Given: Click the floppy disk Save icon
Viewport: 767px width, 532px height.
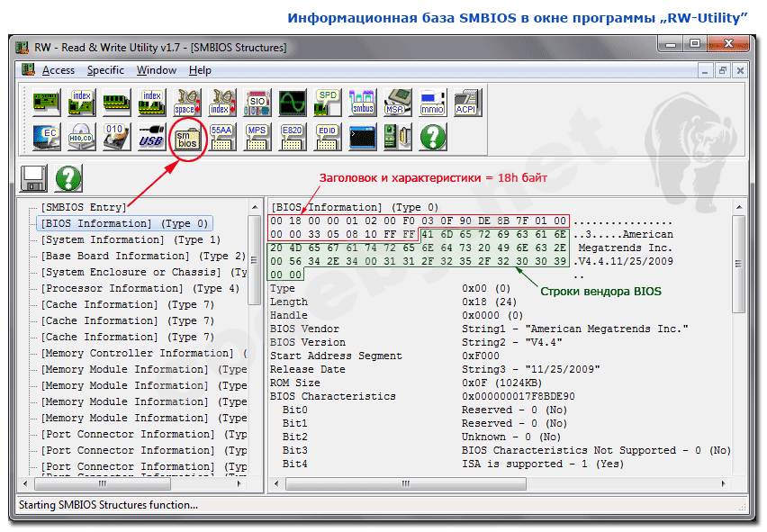Looking at the screenshot, I should coord(34,177).
